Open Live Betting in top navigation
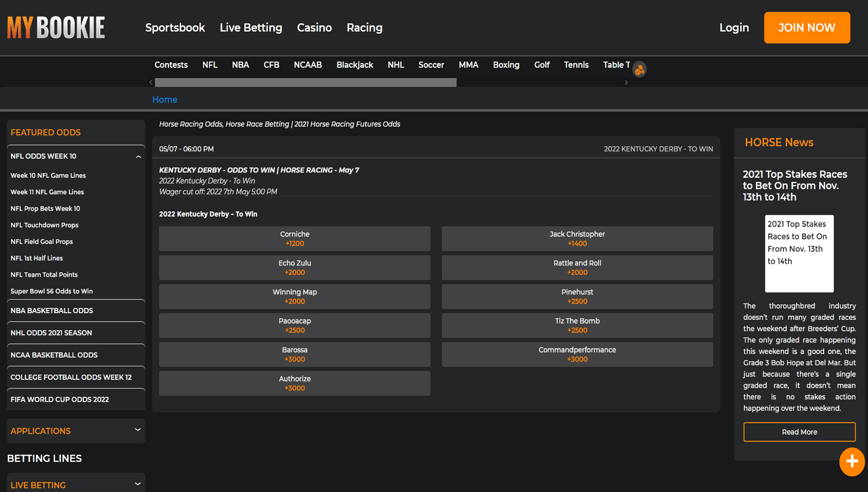Screen dimensions: 868x492 (251, 28)
